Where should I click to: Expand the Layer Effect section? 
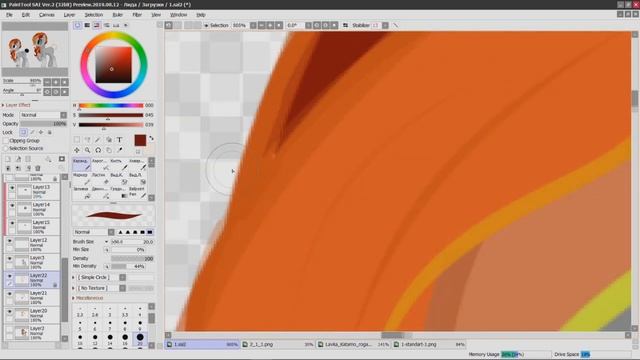tap(3, 105)
